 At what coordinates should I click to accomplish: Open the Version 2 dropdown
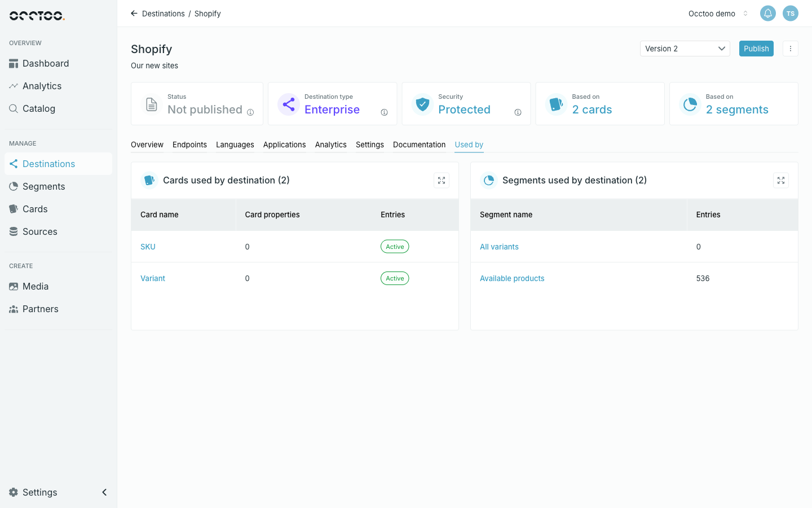[685, 49]
